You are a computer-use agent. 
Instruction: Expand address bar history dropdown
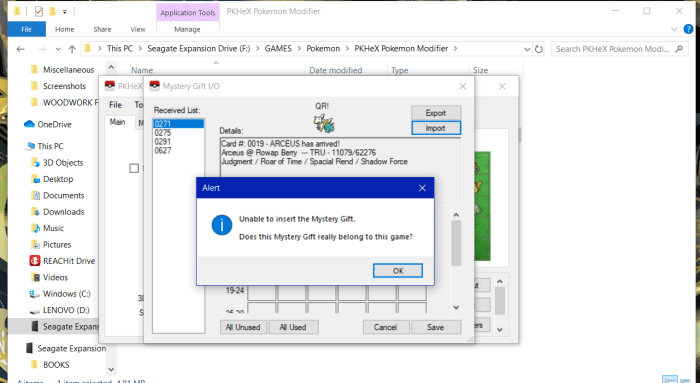(527, 49)
